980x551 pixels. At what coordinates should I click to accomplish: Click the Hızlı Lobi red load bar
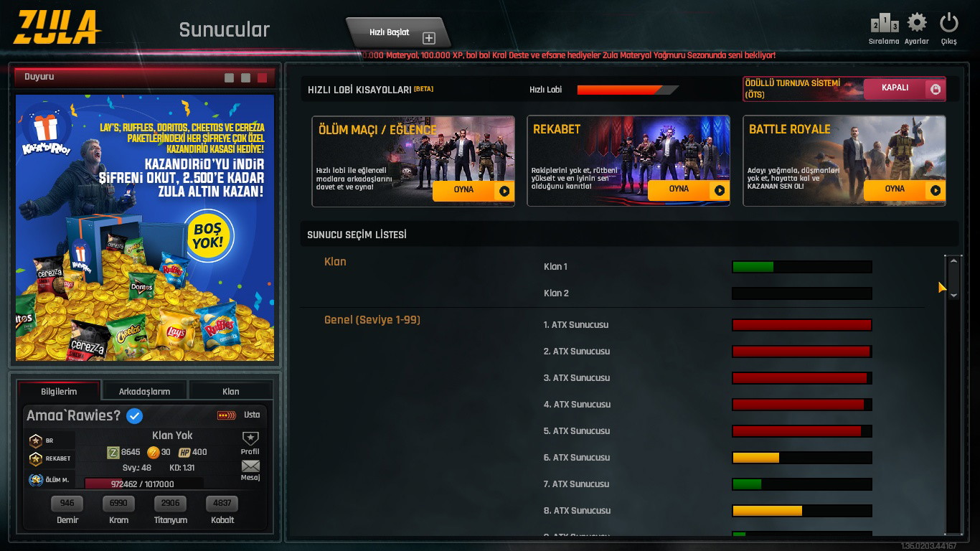(628, 90)
